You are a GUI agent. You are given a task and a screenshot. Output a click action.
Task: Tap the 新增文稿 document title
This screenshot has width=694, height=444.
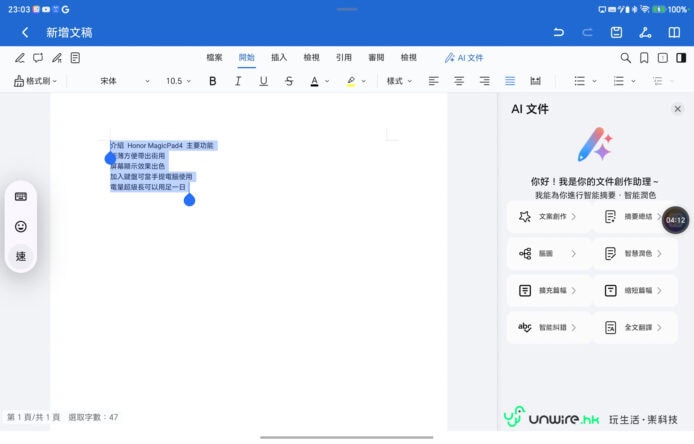click(69, 32)
